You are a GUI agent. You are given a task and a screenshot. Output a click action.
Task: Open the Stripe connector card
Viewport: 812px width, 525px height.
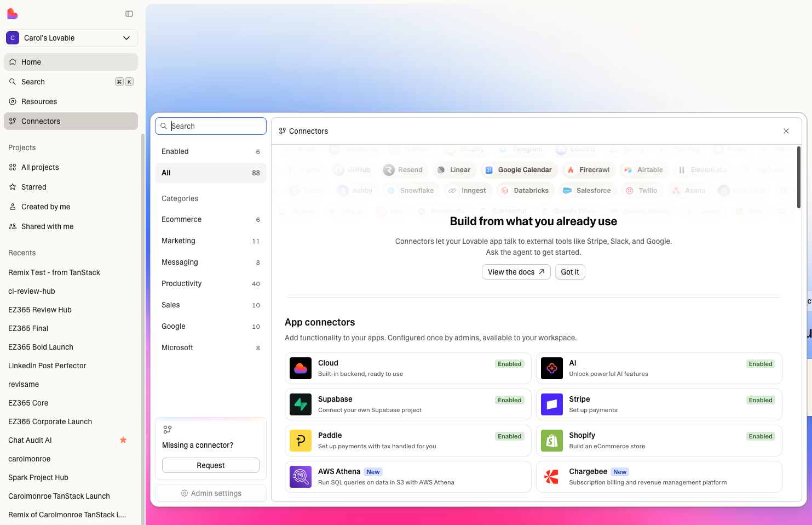pos(659,404)
